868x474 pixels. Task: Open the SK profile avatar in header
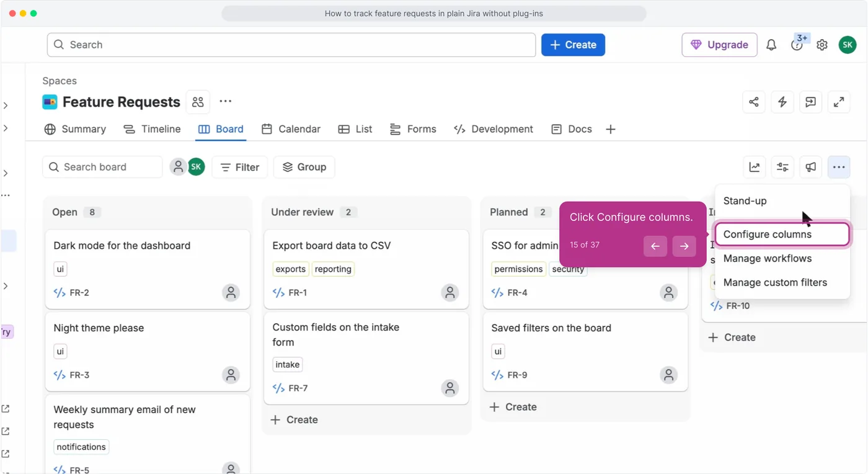(848, 45)
